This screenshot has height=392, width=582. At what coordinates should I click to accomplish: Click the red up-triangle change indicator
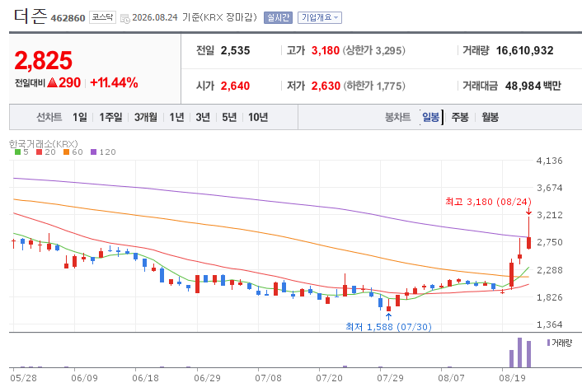[52, 82]
